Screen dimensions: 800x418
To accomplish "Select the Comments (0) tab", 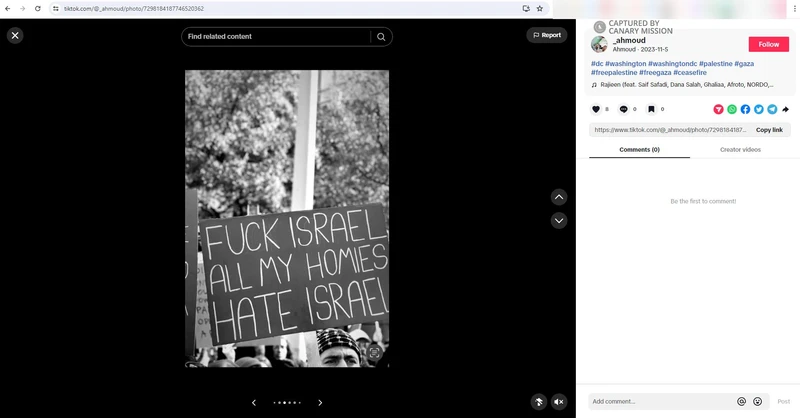I will [639, 149].
